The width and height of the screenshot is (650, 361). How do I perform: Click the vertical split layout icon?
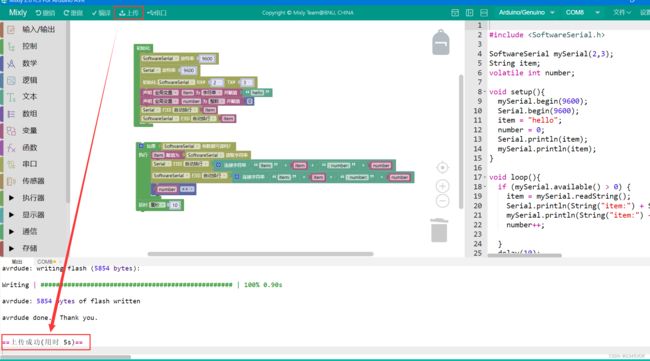pos(469,13)
